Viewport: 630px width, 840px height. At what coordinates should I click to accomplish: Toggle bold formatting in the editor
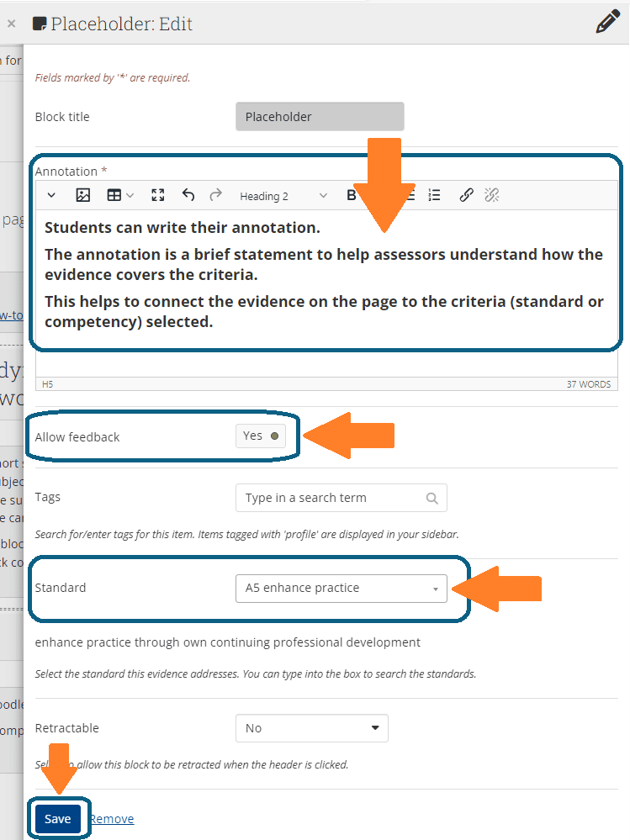(x=352, y=195)
